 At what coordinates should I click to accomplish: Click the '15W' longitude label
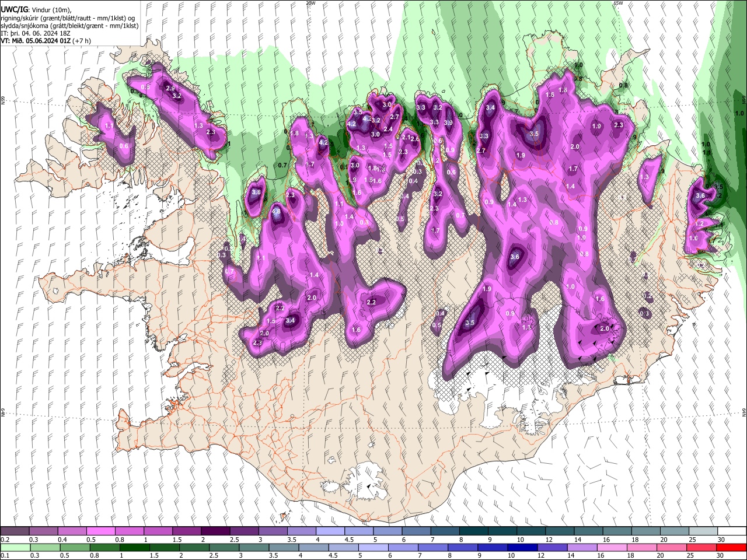click(617, 3)
